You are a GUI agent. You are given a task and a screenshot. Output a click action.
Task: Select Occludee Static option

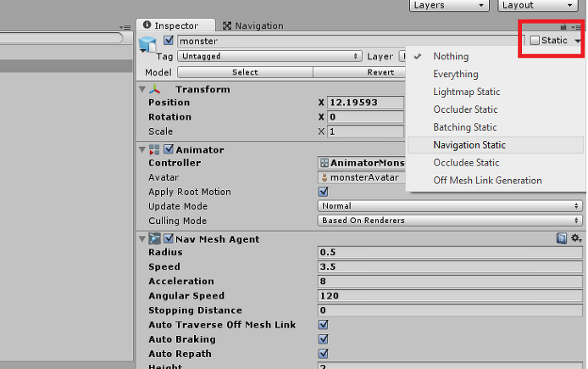pyautogui.click(x=496, y=163)
